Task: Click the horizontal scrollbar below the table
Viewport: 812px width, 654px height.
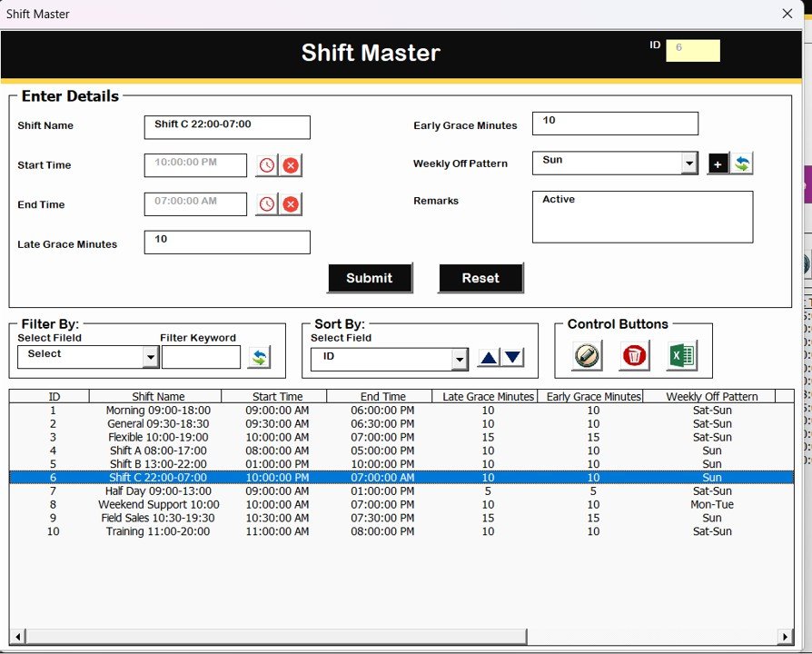Action: click(x=272, y=636)
